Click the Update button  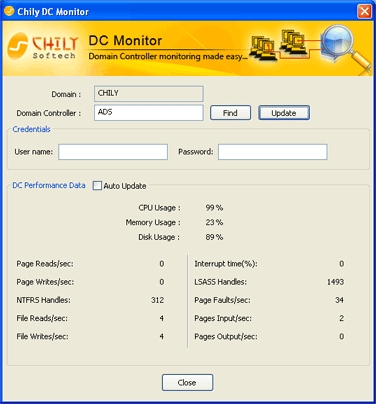[284, 113]
